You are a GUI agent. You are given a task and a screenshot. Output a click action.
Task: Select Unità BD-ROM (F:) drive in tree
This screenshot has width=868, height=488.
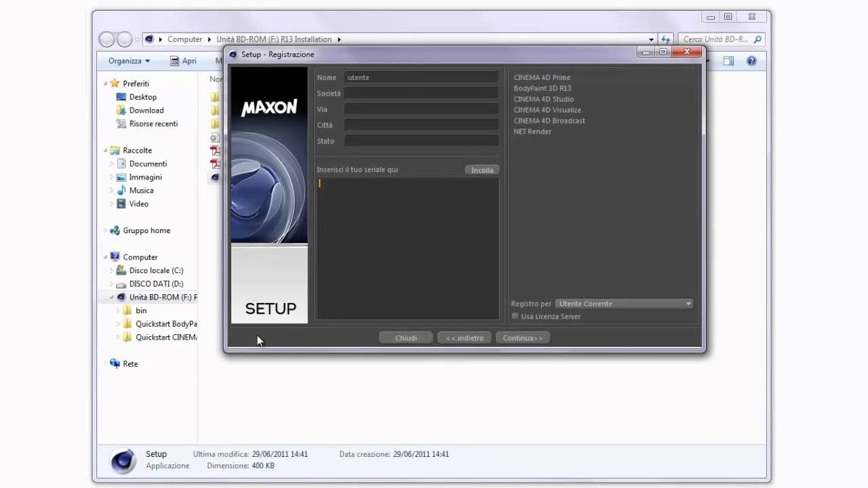pos(163,298)
